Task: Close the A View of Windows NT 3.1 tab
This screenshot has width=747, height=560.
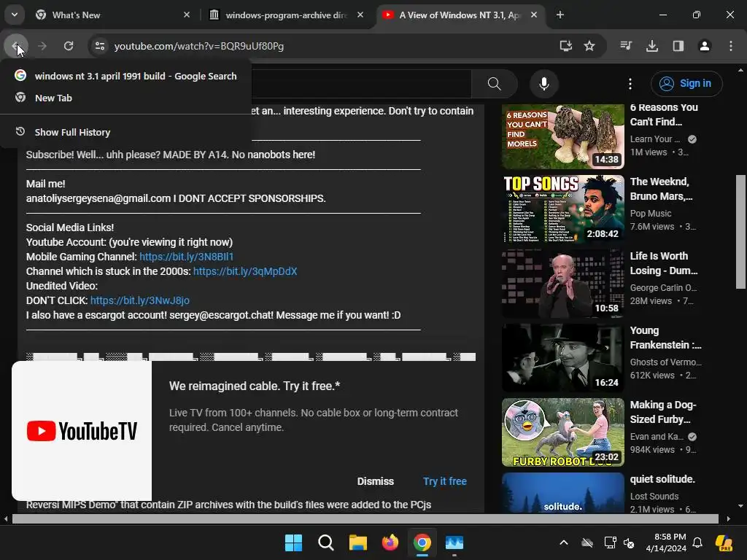Action: click(534, 15)
